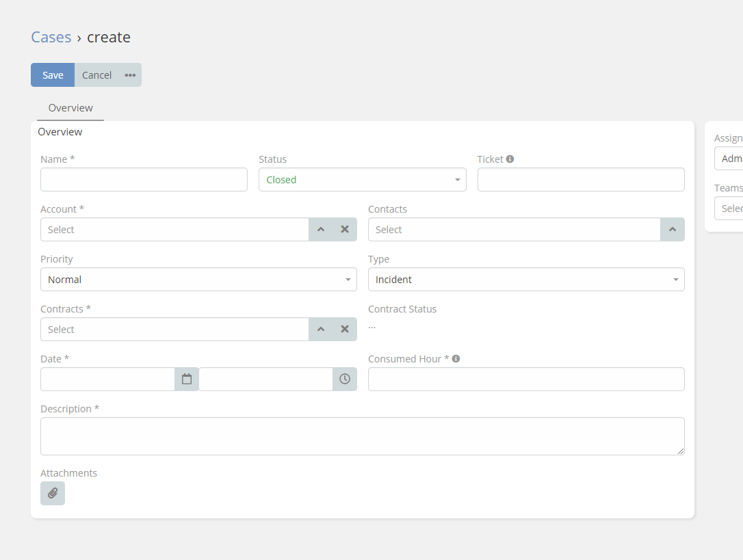Clear the Contracts field with X icon
Screen dimensions: 743x560
345,330
